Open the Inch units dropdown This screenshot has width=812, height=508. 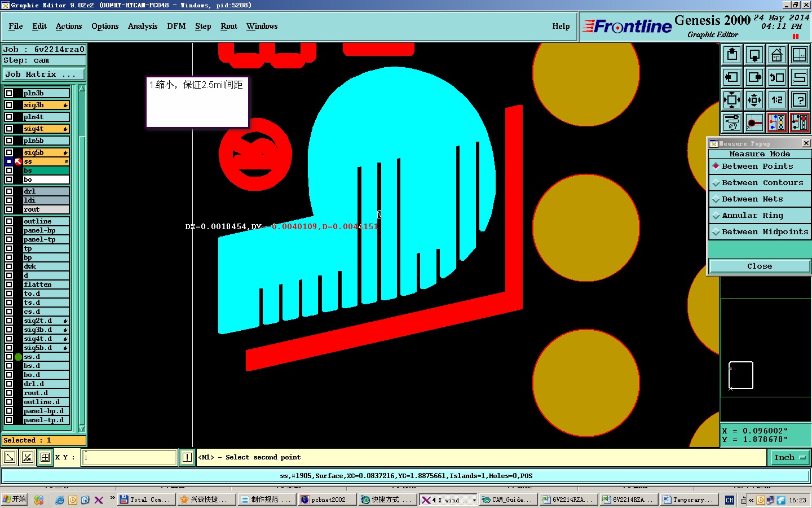point(790,458)
